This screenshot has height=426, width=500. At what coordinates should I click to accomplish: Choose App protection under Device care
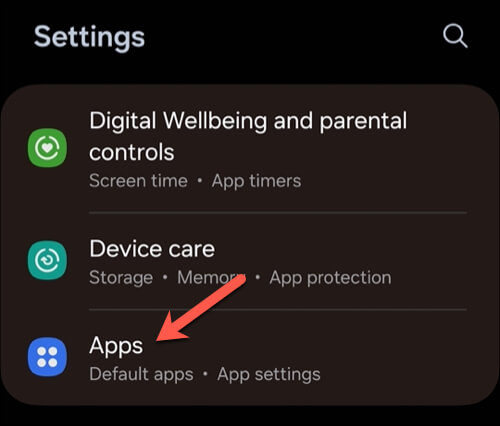tap(330, 278)
